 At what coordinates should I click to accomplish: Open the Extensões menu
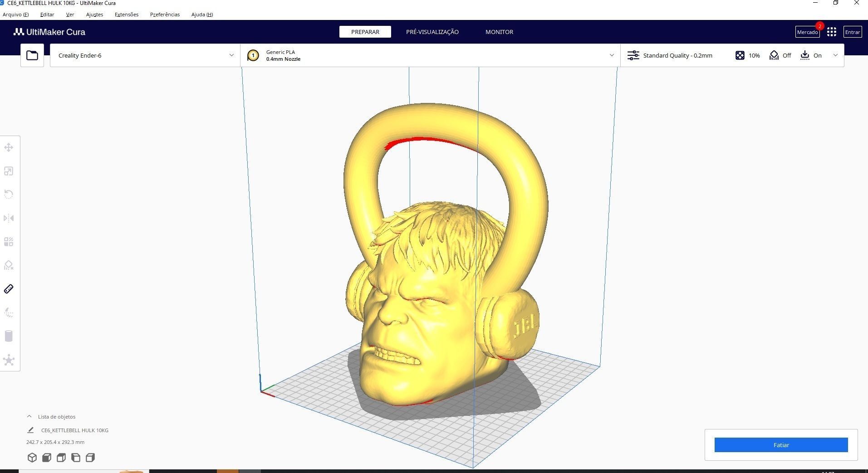(x=127, y=15)
